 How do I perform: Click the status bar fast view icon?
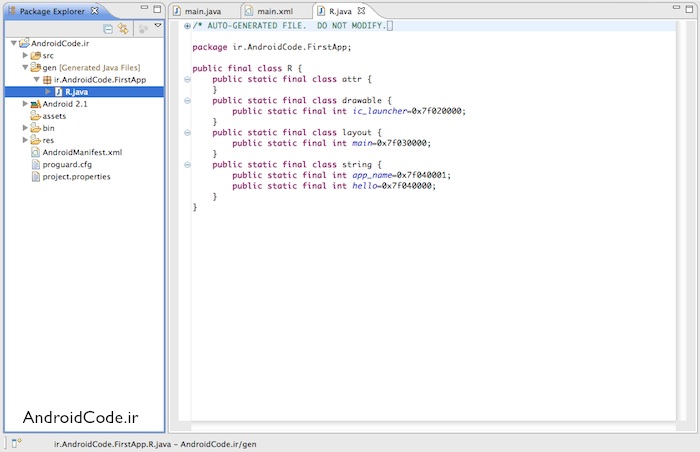[x=16, y=442]
